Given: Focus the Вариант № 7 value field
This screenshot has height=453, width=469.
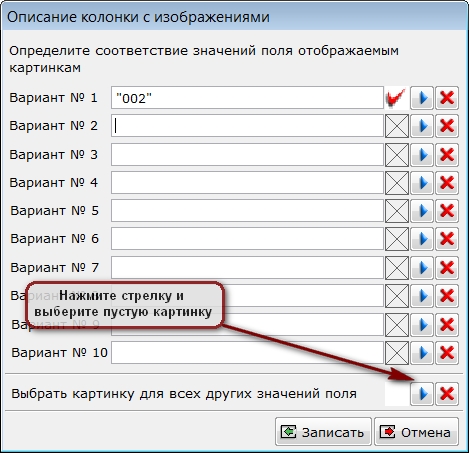Looking at the screenshot, I should (x=247, y=267).
